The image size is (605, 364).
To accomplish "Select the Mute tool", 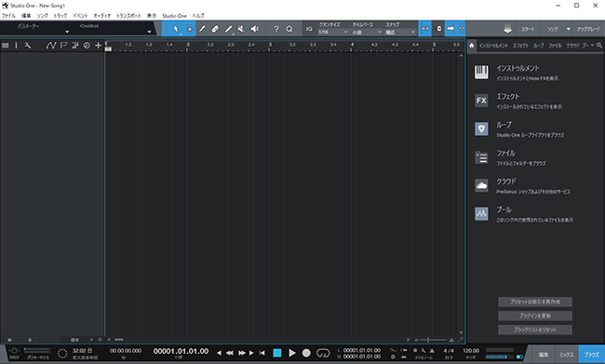I will (x=241, y=29).
